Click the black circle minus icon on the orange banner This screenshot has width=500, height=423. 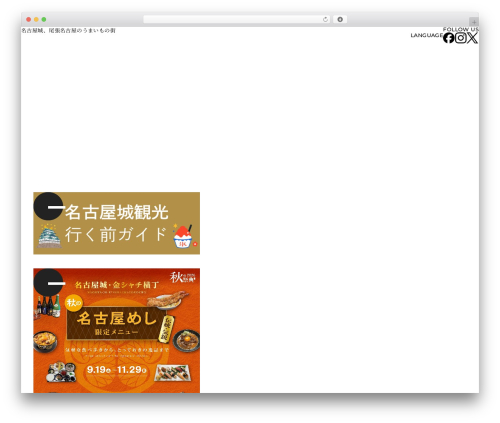click(48, 283)
